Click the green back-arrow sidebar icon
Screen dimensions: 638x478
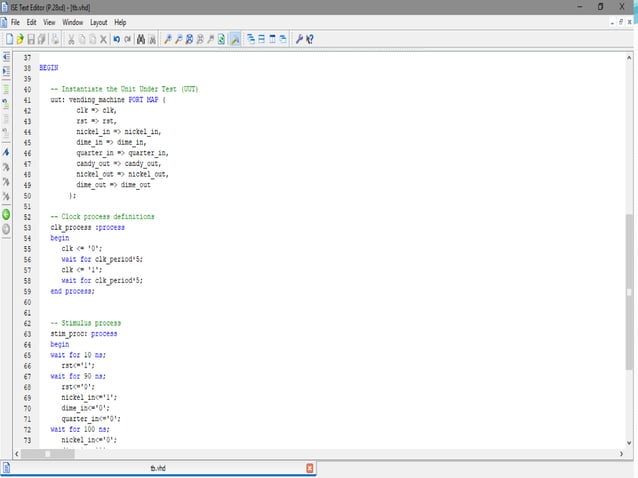(6, 214)
